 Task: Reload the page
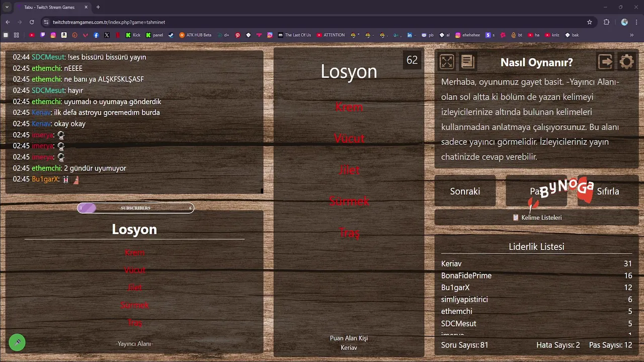pos(32,22)
